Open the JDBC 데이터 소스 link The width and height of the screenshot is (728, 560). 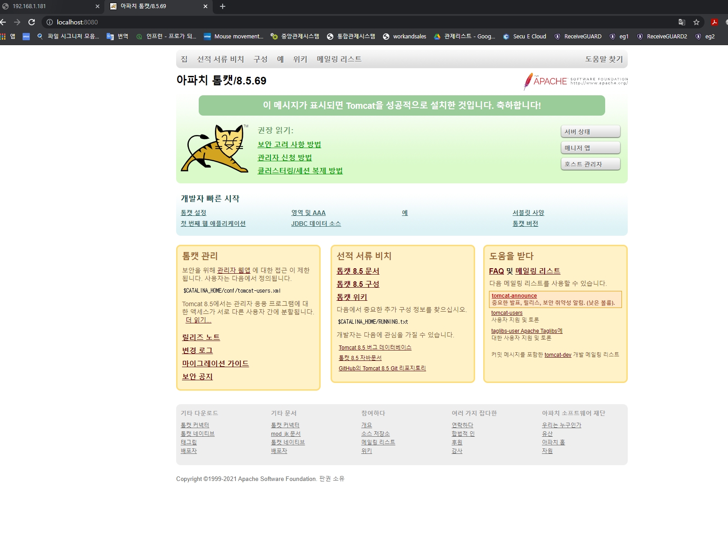tap(316, 224)
